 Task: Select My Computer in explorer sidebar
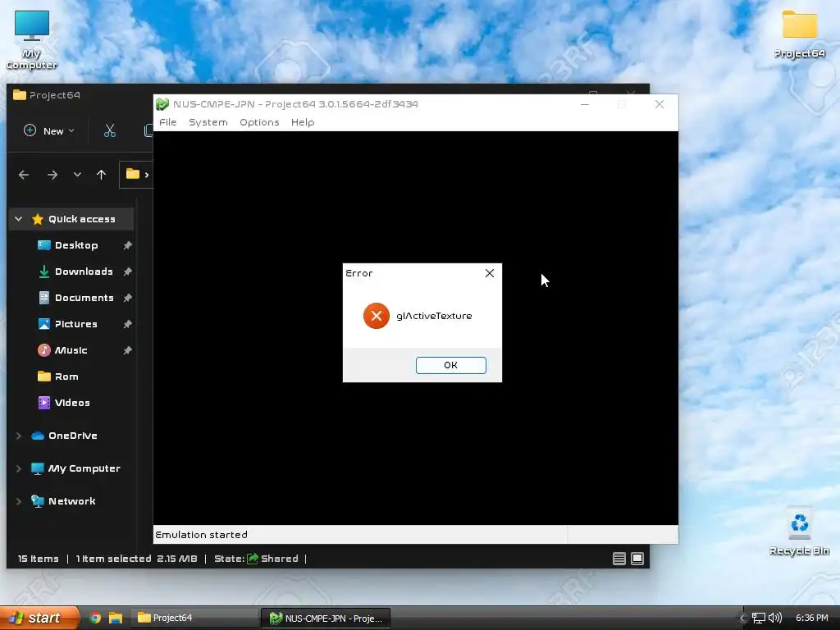[84, 468]
